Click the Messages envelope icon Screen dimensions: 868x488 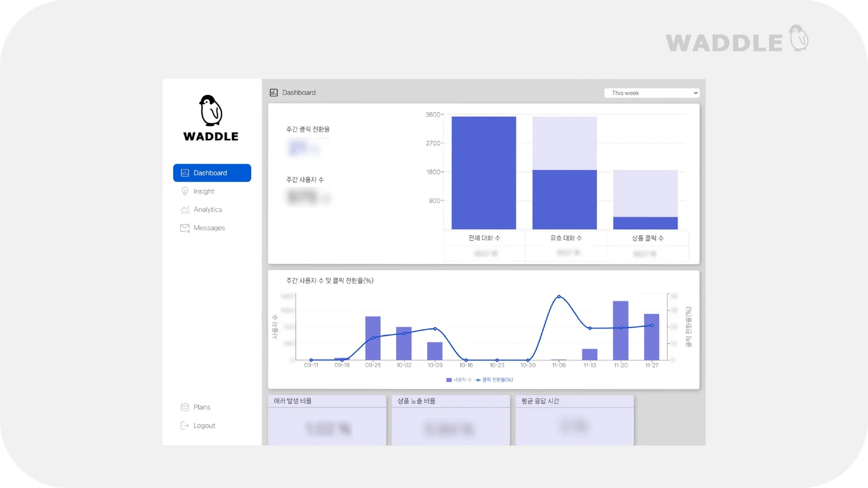185,228
